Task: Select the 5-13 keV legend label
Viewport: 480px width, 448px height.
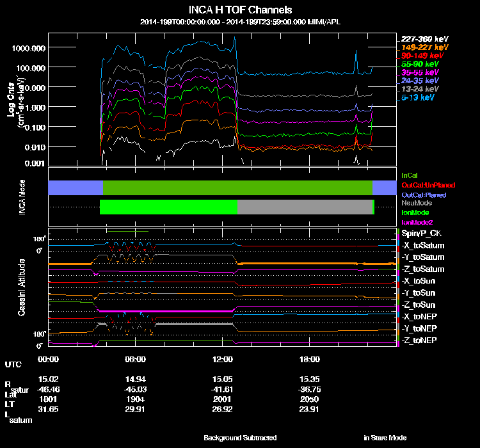Action: pyautogui.click(x=417, y=97)
